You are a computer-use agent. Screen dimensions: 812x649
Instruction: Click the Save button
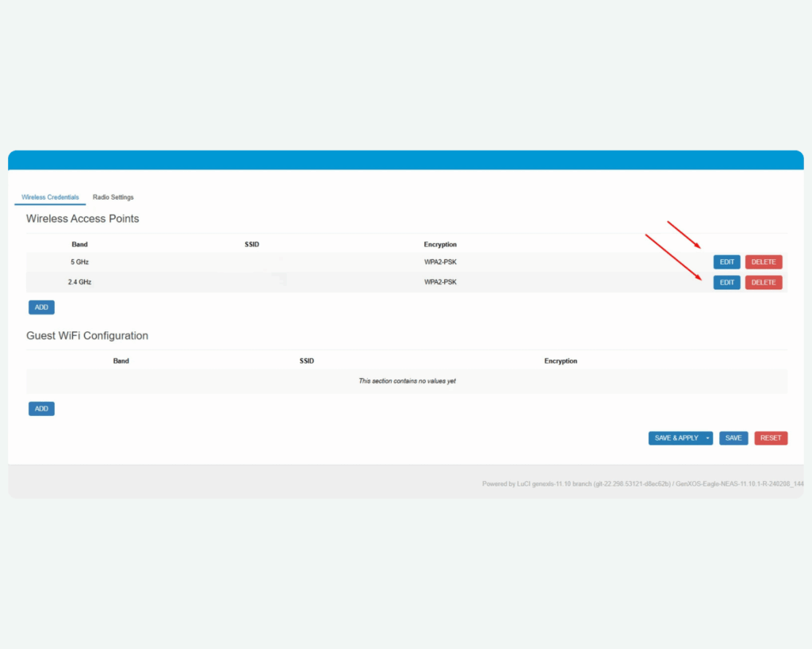click(733, 438)
